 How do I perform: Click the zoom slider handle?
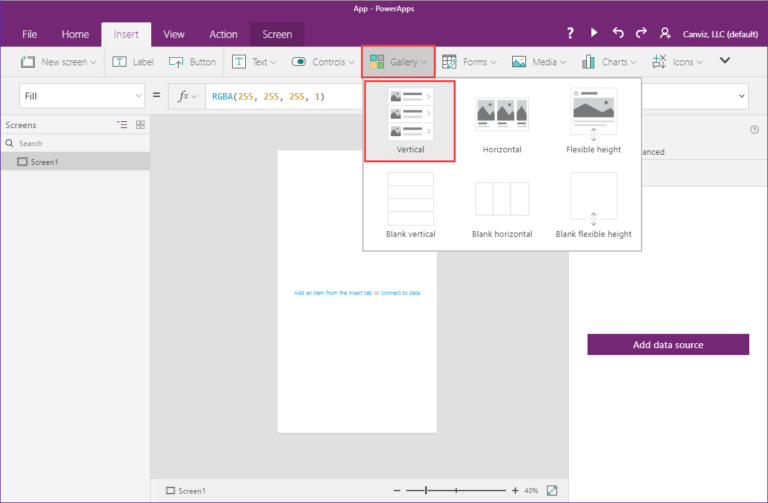click(x=427, y=491)
